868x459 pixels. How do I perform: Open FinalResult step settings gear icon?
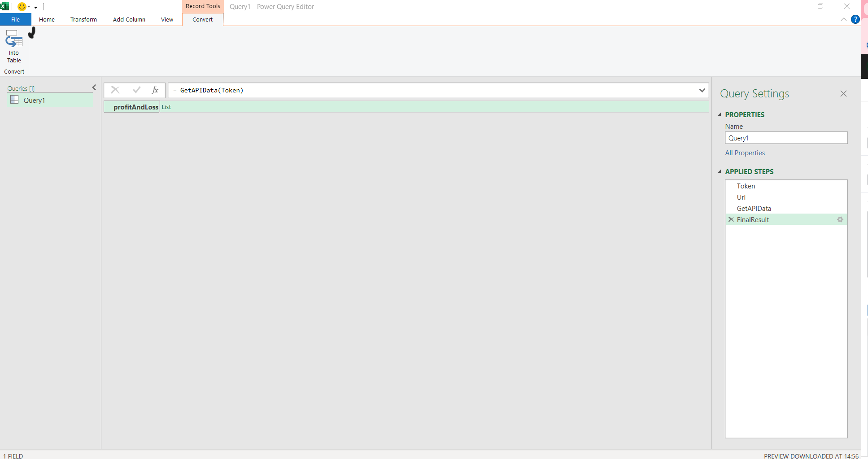point(840,219)
